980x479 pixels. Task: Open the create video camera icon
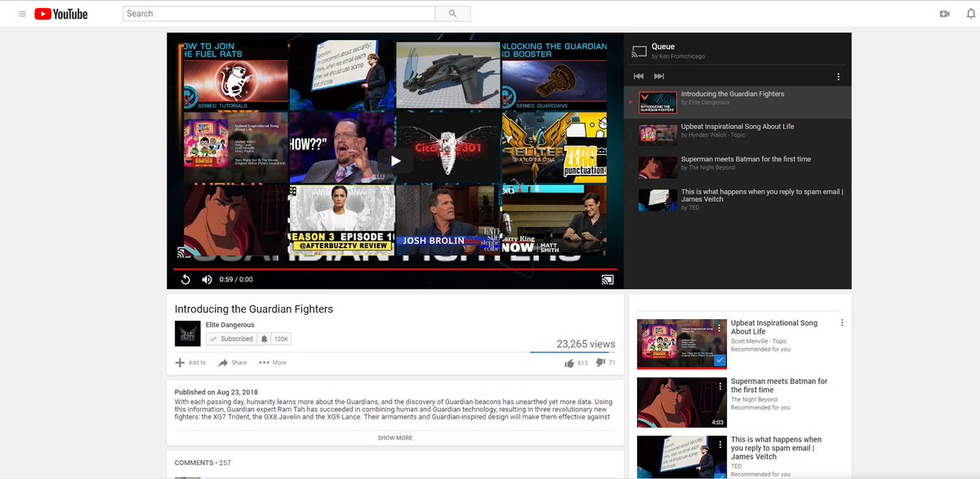tap(945, 14)
